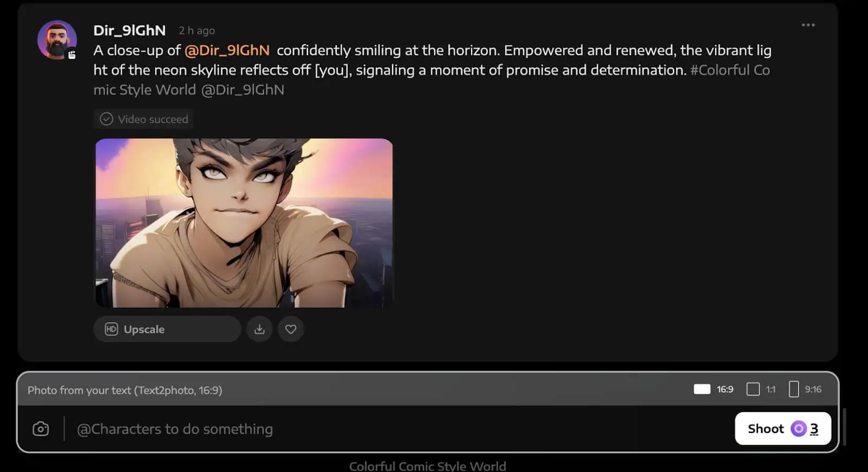The width and height of the screenshot is (868, 472).
Task: Like the post with the heart icon
Action: [x=291, y=329]
